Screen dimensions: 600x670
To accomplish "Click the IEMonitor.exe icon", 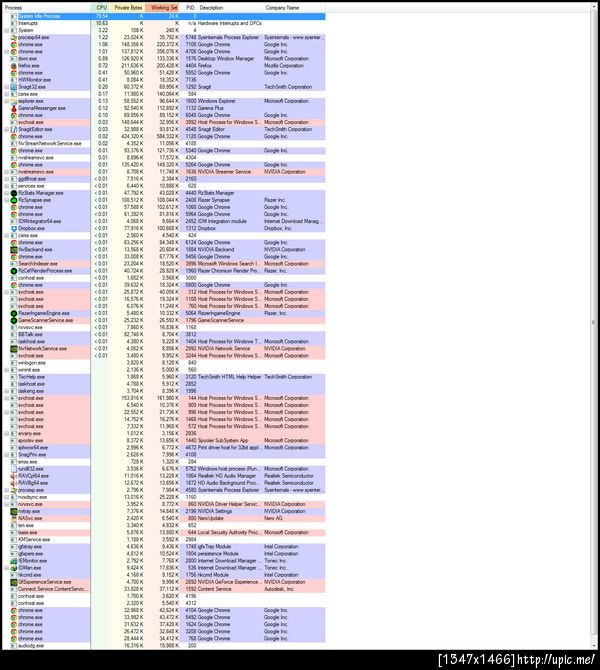I will pos(14,561).
